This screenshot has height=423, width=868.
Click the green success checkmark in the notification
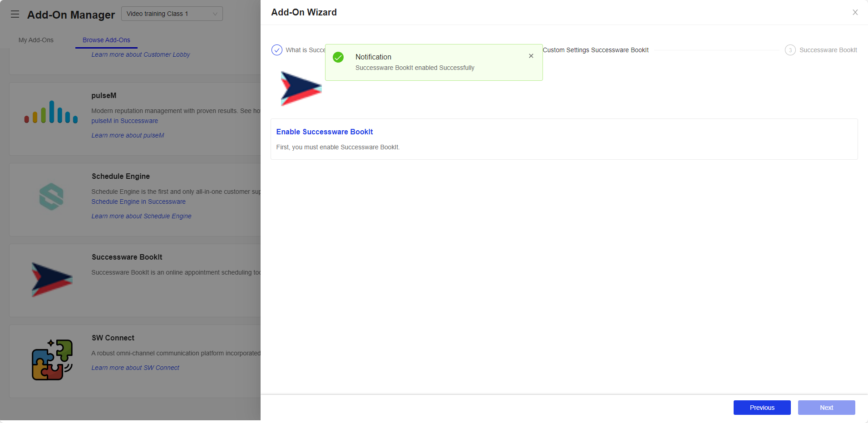point(338,57)
